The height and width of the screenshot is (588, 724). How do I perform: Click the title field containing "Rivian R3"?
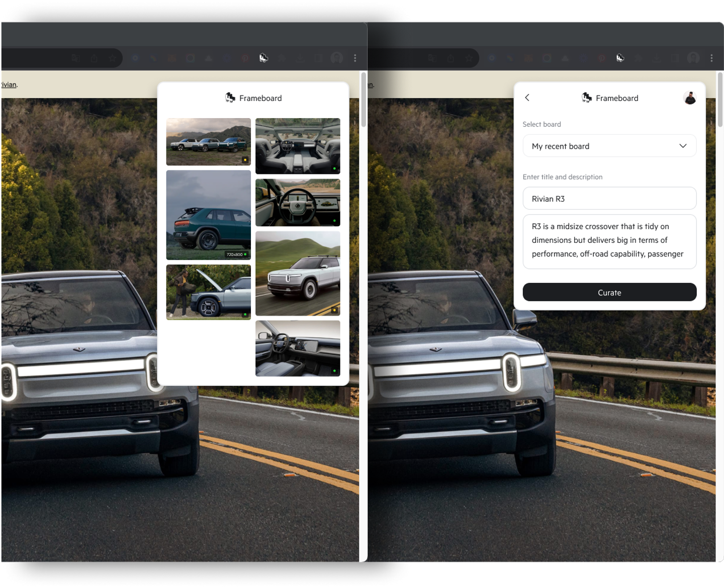click(x=609, y=199)
